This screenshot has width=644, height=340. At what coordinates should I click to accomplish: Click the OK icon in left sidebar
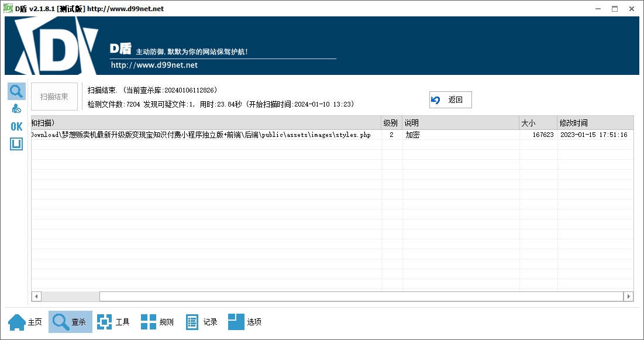[x=16, y=126]
